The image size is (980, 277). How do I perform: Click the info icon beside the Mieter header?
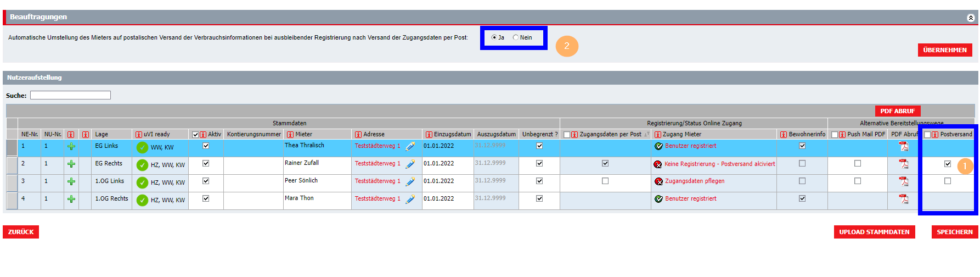(290, 135)
